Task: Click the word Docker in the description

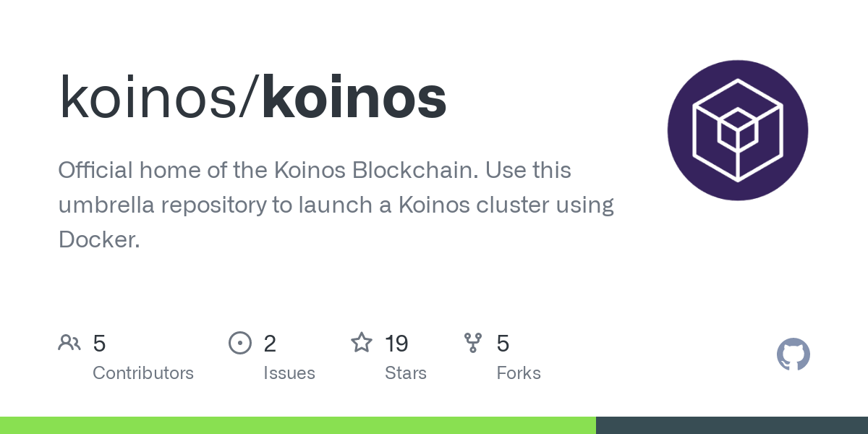Action: [98, 239]
